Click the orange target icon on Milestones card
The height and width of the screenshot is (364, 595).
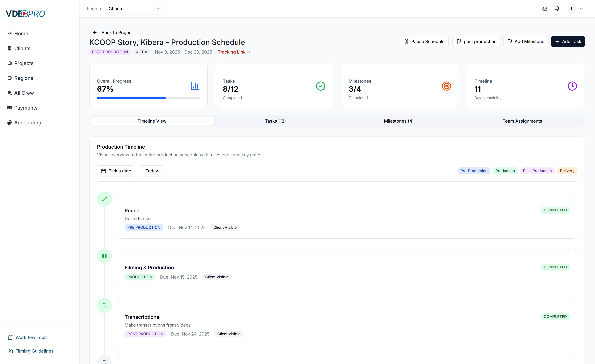(x=446, y=86)
